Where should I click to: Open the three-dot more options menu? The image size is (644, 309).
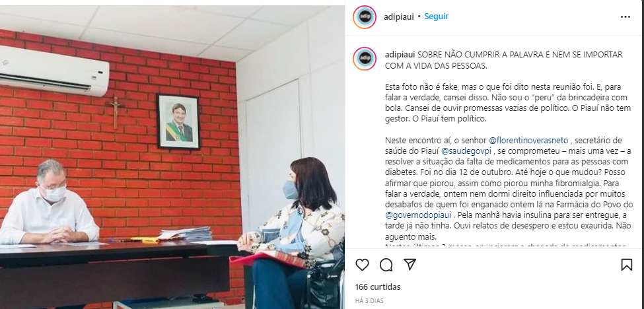[625, 17]
